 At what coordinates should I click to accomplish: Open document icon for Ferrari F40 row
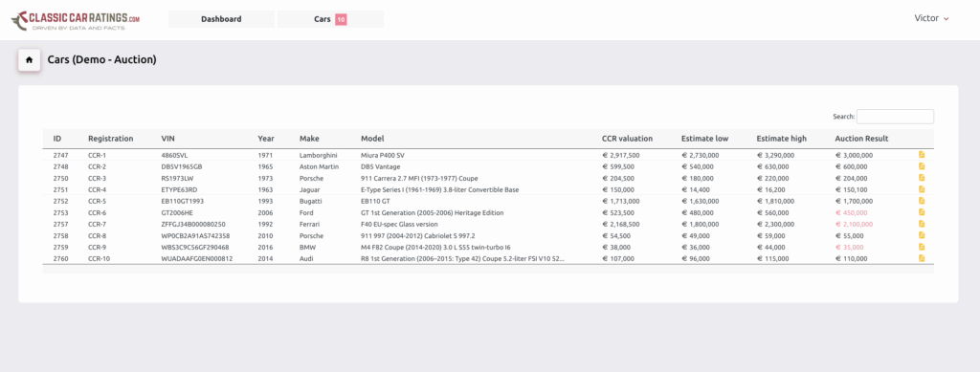pyautogui.click(x=922, y=224)
